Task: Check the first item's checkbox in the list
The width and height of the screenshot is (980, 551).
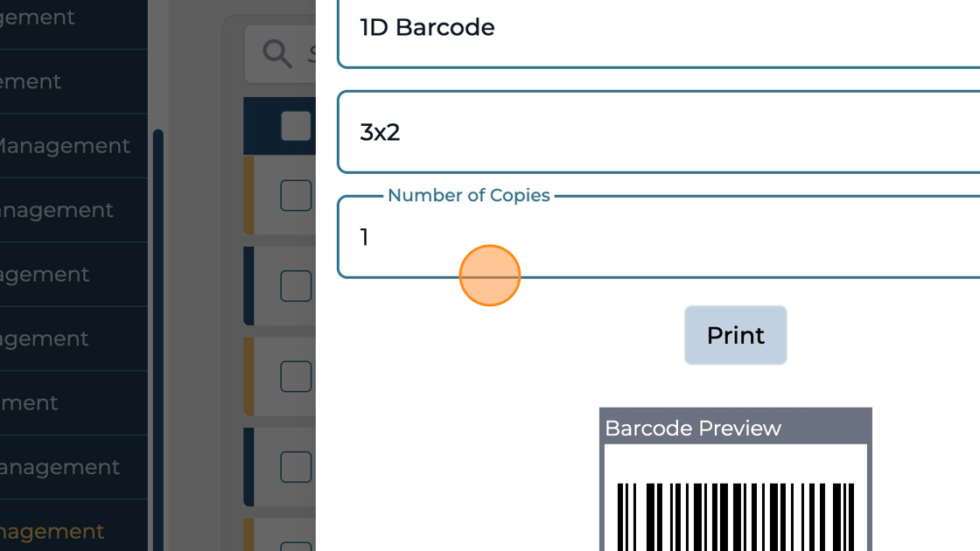Action: click(x=296, y=196)
